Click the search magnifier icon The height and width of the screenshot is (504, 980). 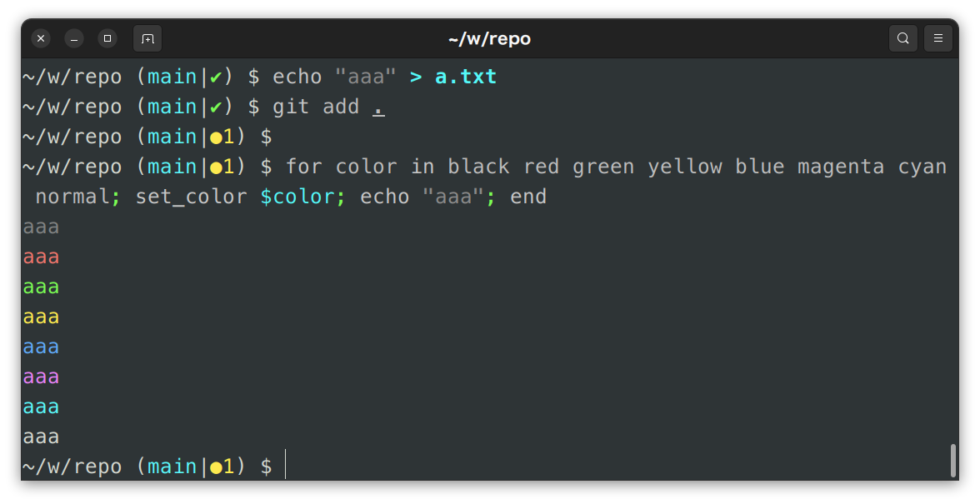903,38
